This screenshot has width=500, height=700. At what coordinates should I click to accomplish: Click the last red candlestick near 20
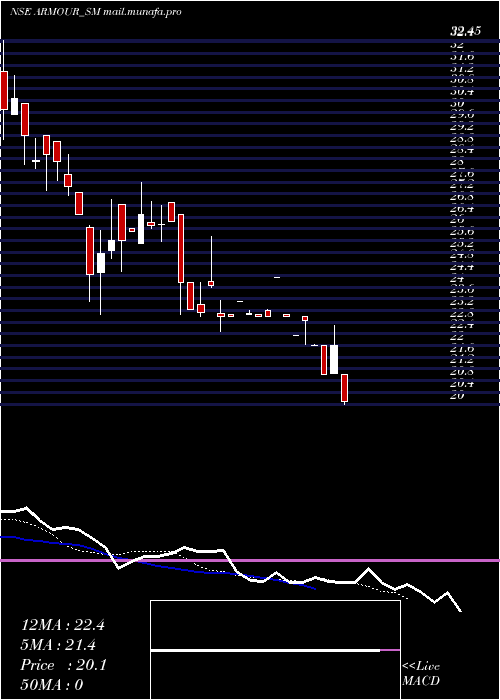pos(344,388)
